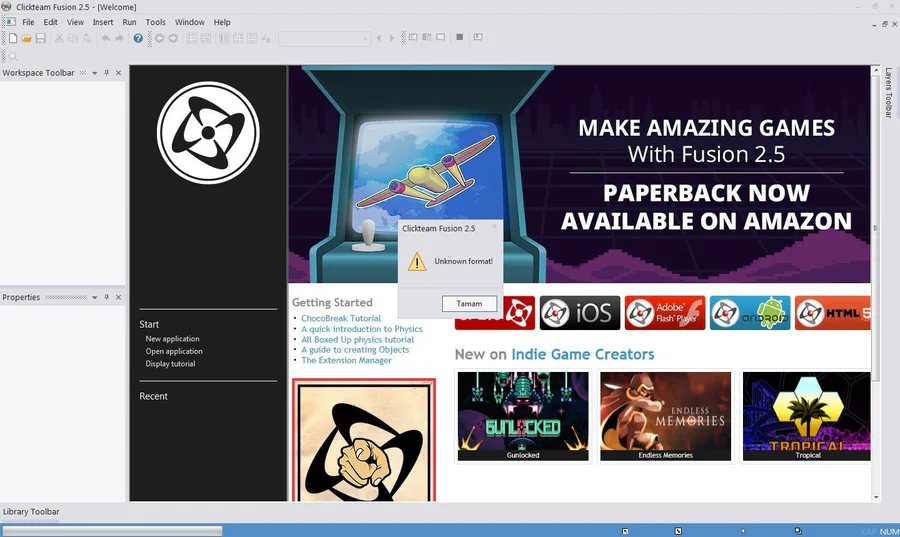Go to previous frame arrow
The image size is (900, 537).
pyautogui.click(x=378, y=38)
